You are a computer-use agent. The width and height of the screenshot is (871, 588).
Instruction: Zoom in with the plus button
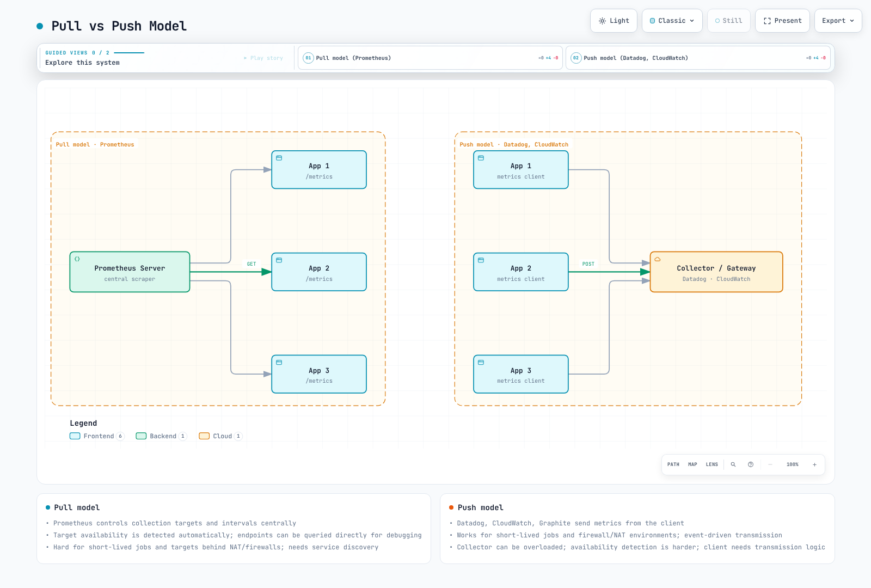(x=815, y=464)
